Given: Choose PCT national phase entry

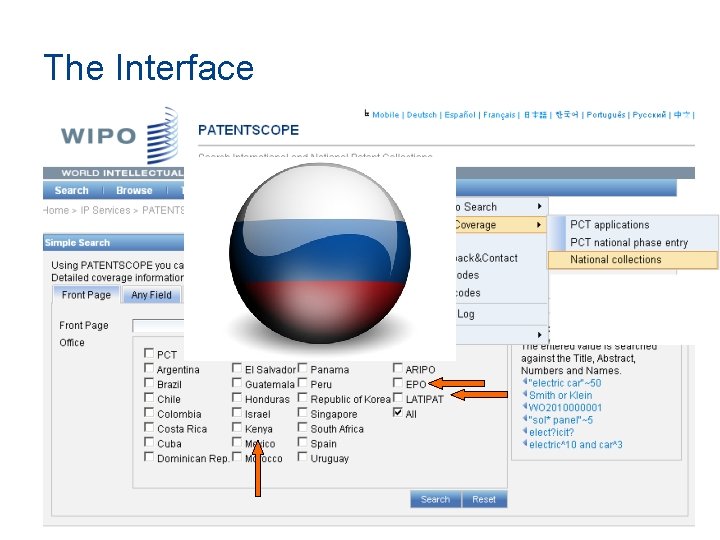Looking at the screenshot, I should [629, 242].
